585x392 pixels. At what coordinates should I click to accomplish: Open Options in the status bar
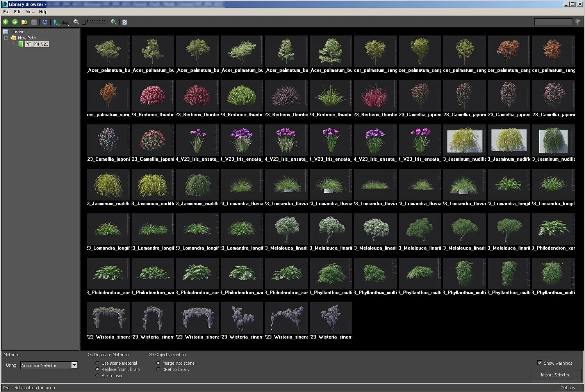[567, 387]
